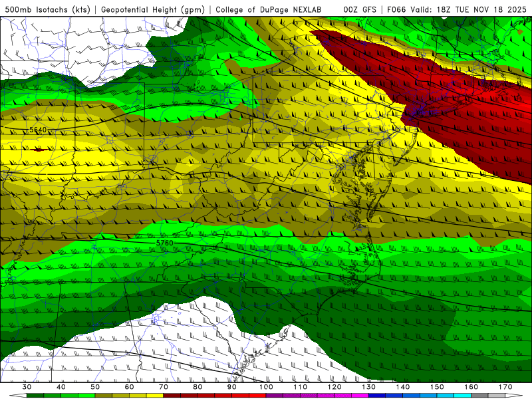Click the '500mb Isotachs (kts)' title text

tap(47, 9)
